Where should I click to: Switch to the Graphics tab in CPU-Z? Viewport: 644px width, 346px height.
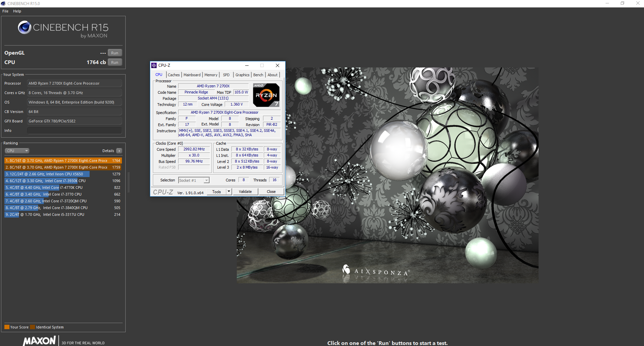click(x=243, y=75)
